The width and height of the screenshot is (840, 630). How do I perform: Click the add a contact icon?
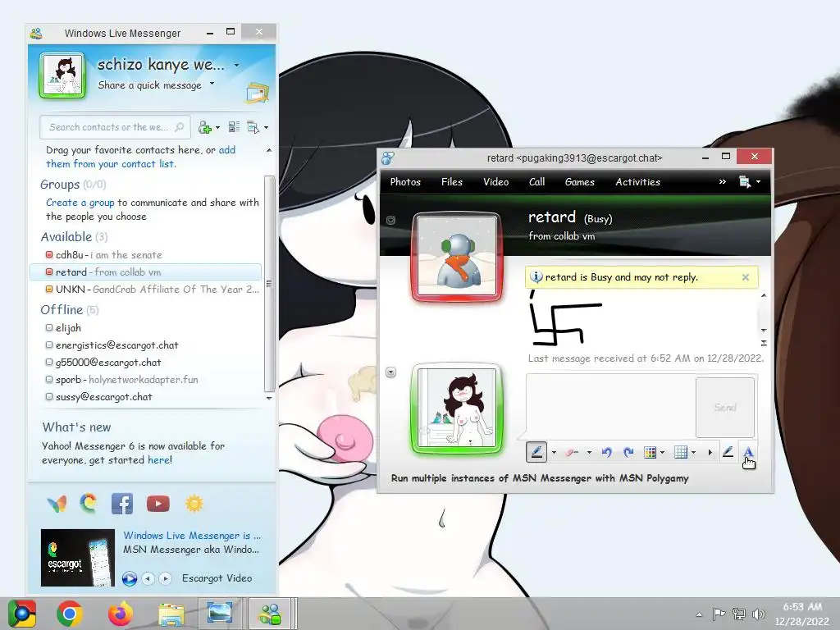[x=204, y=127]
